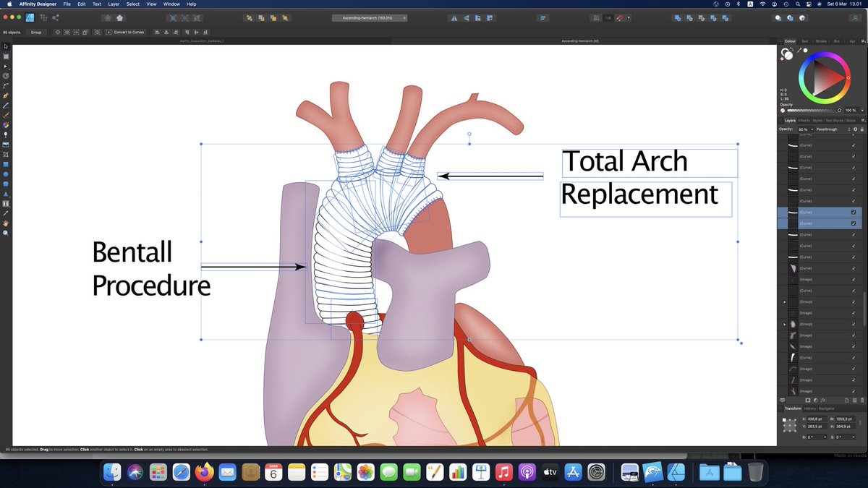868x488 pixels.
Task: Toggle the Snapping magnet icon
Action: [620, 17]
